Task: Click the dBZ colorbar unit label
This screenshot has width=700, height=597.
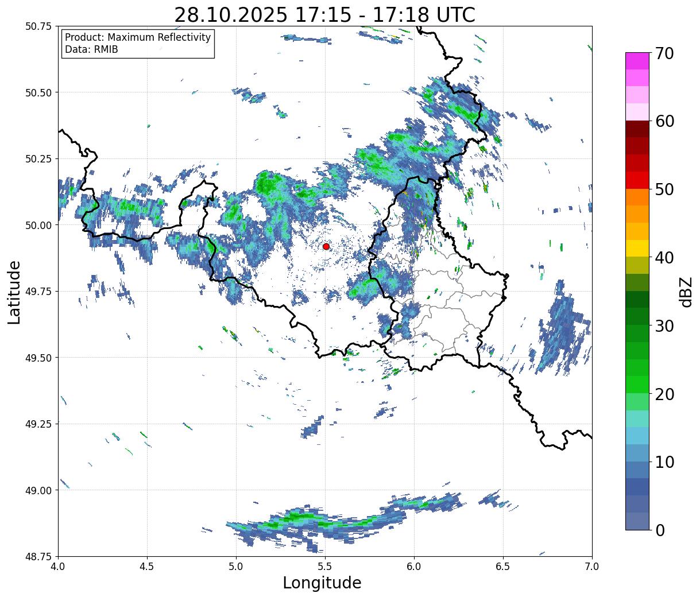Action: pyautogui.click(x=686, y=292)
